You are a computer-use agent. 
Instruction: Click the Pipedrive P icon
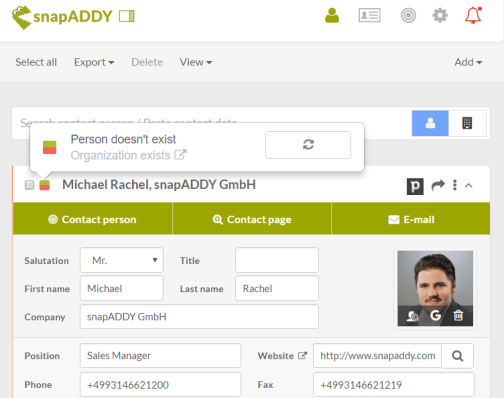click(x=415, y=186)
